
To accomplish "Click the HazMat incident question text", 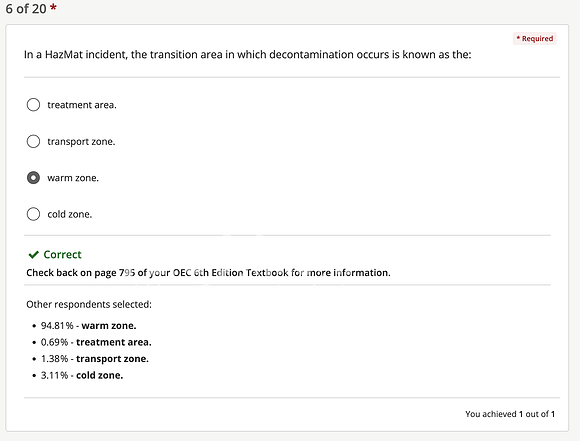I will (247, 55).
